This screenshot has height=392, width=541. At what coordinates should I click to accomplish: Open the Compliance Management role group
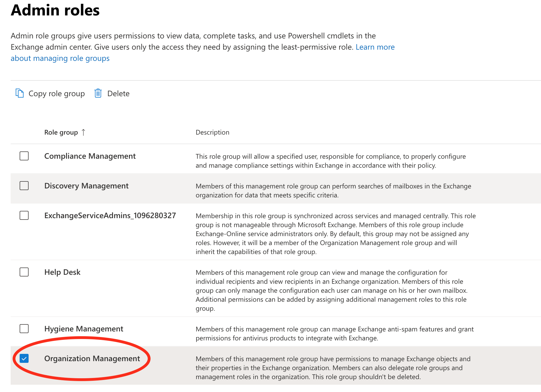90,156
